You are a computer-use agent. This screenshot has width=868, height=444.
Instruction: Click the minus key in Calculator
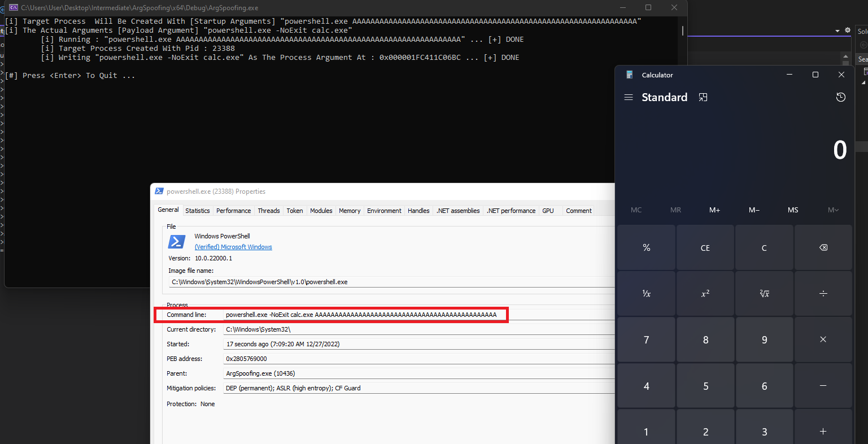pos(823,386)
